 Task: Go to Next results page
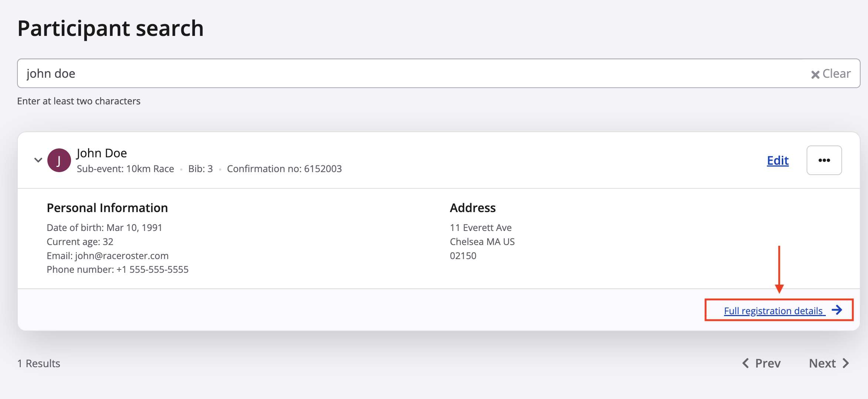(x=822, y=363)
